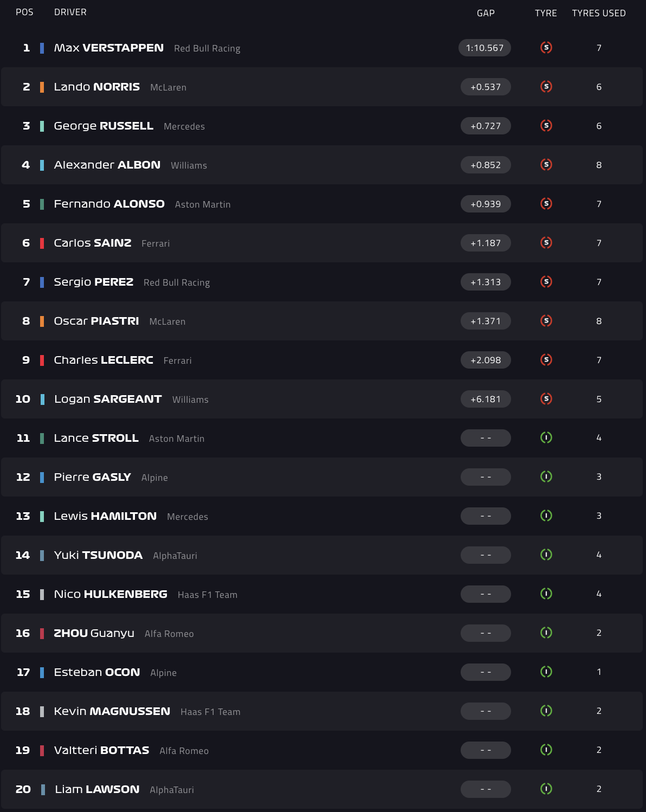Click Lando Norris's soft tyre icon

[546, 87]
